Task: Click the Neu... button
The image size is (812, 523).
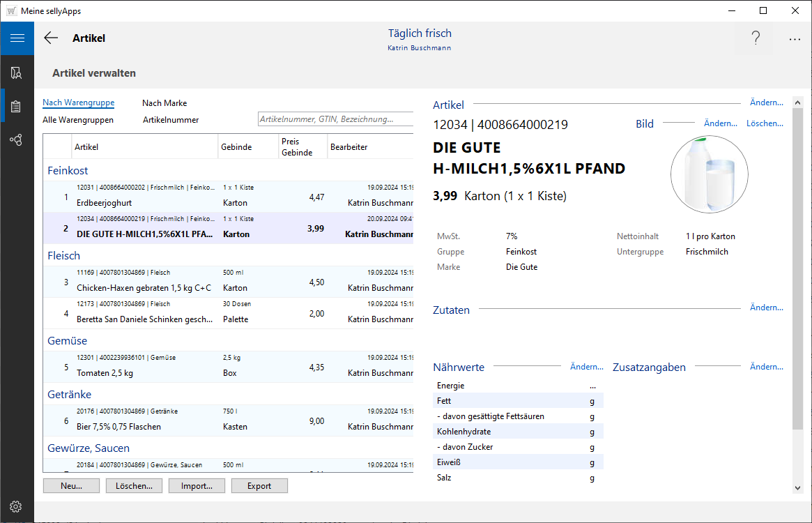Action: pos(71,486)
